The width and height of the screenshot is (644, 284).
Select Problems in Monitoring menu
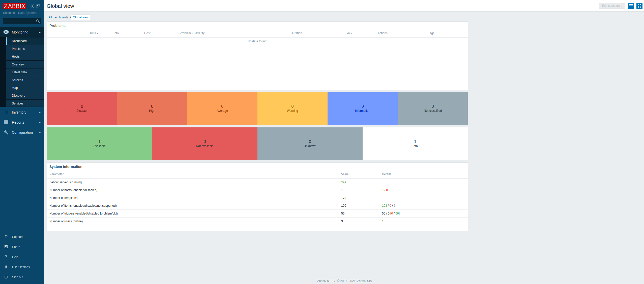18,49
